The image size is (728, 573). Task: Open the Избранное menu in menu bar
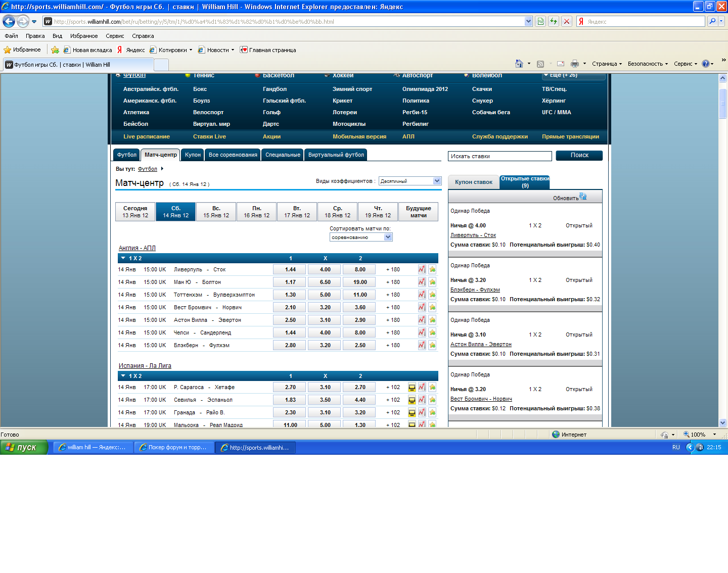click(84, 36)
